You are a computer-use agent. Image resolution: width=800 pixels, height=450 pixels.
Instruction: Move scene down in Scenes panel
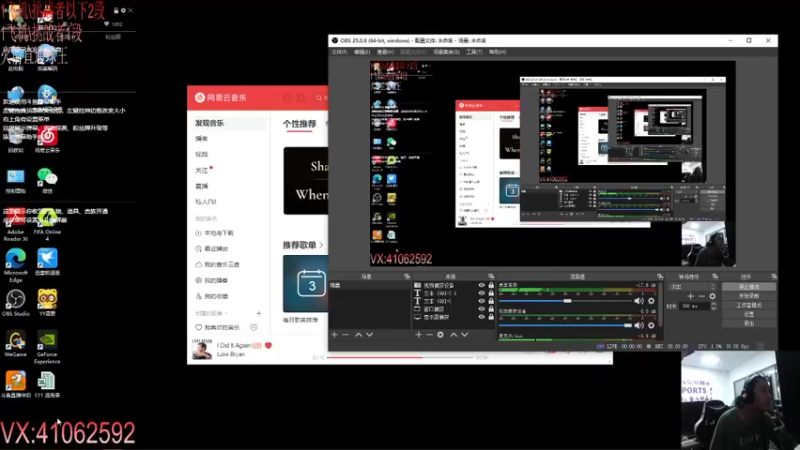pyautogui.click(x=369, y=335)
